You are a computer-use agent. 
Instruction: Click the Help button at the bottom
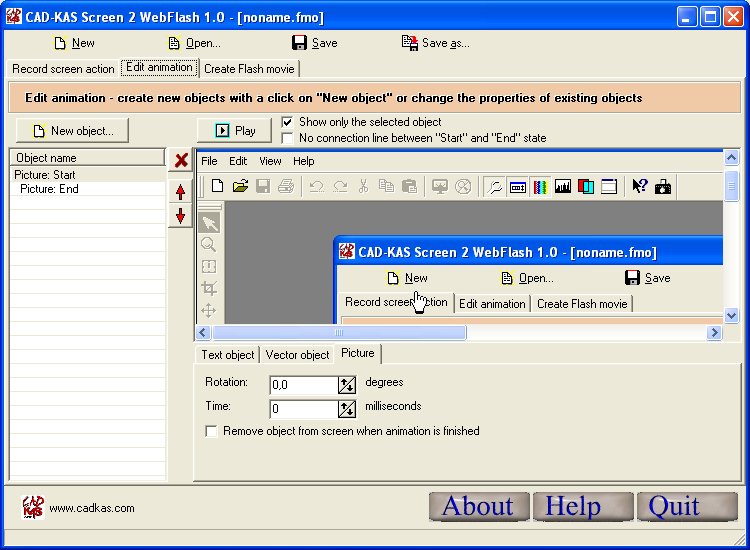pyautogui.click(x=583, y=506)
